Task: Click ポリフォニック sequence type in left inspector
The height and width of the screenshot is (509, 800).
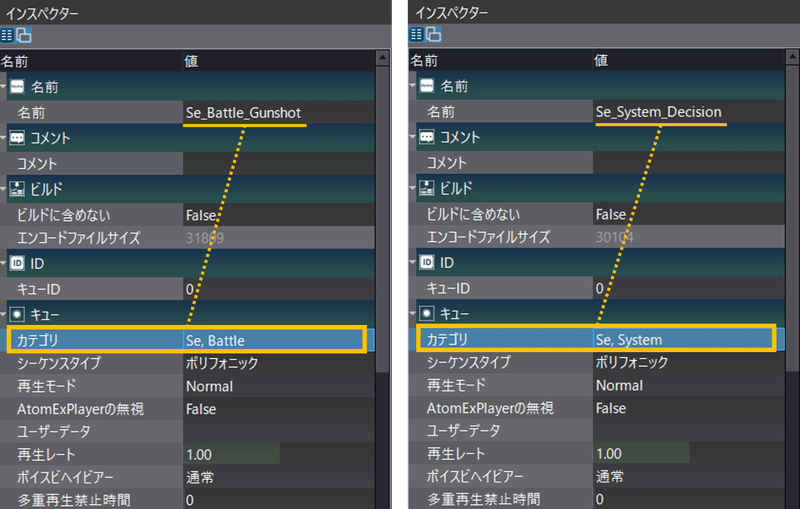Action: 279,363
